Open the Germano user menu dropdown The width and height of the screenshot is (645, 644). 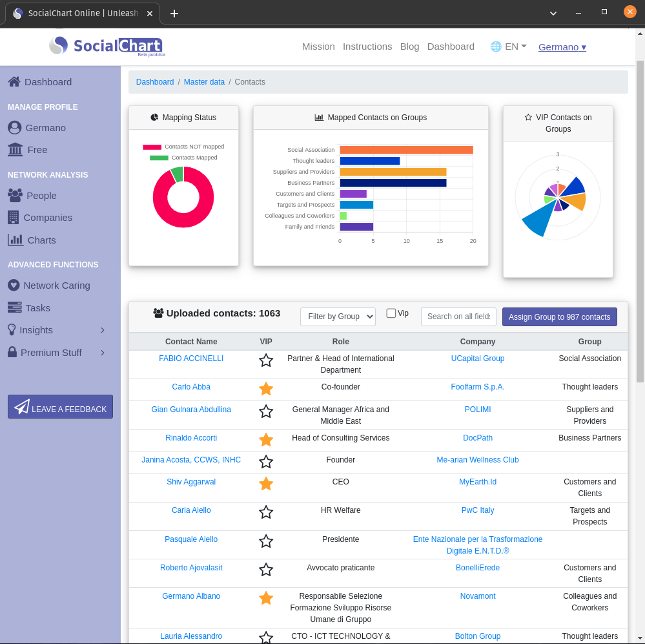[562, 47]
